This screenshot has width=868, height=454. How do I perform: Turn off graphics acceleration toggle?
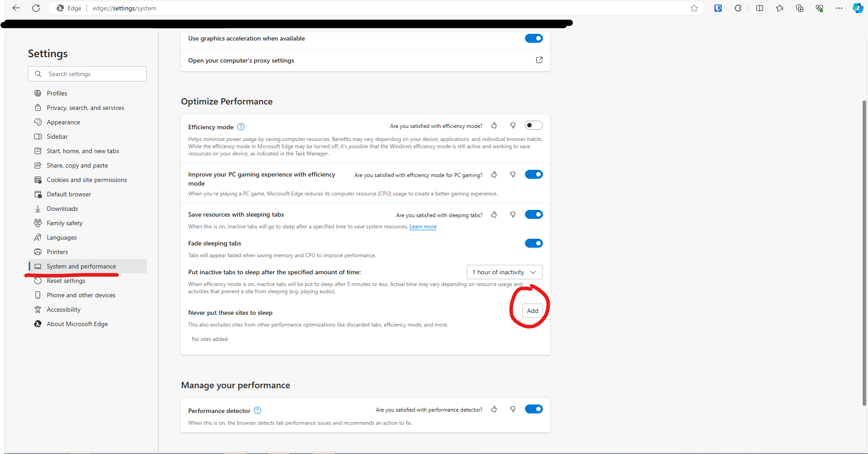coord(533,38)
